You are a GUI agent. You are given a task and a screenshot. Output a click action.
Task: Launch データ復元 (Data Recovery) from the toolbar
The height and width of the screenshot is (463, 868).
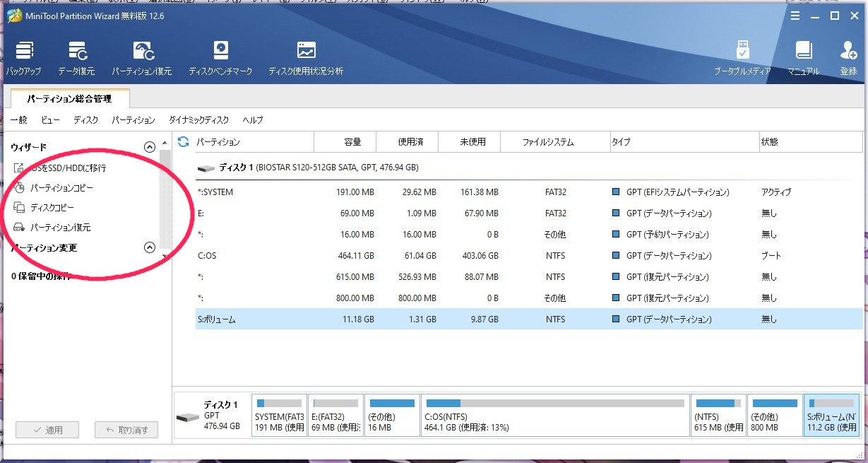click(x=77, y=52)
